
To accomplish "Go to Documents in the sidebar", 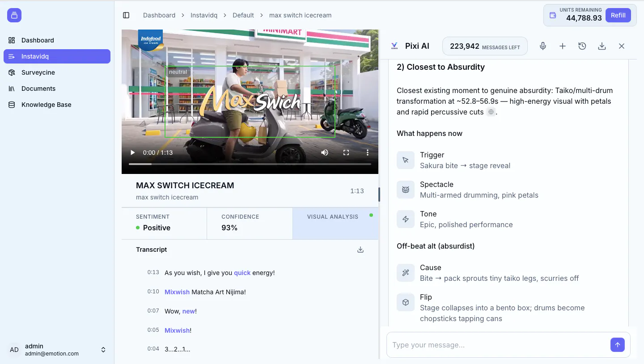I will [x=57, y=89].
